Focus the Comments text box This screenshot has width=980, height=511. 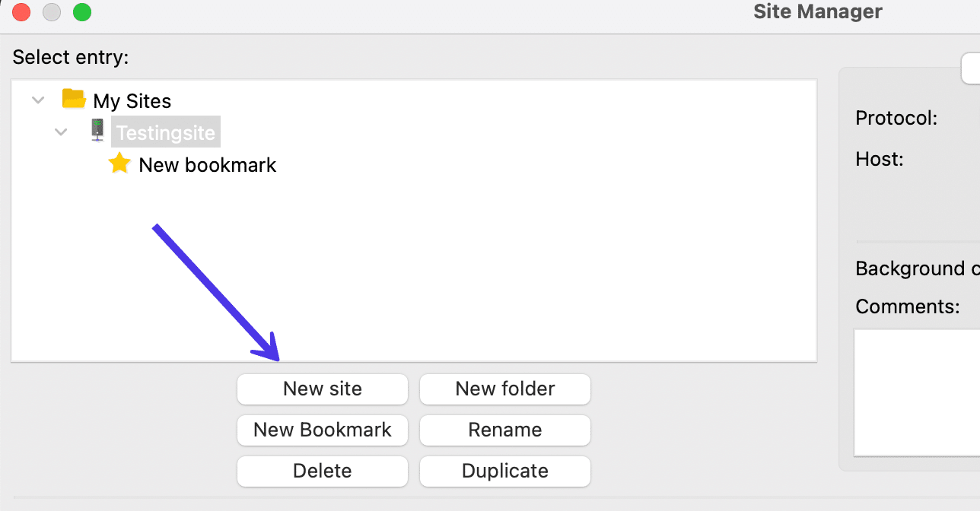917,392
